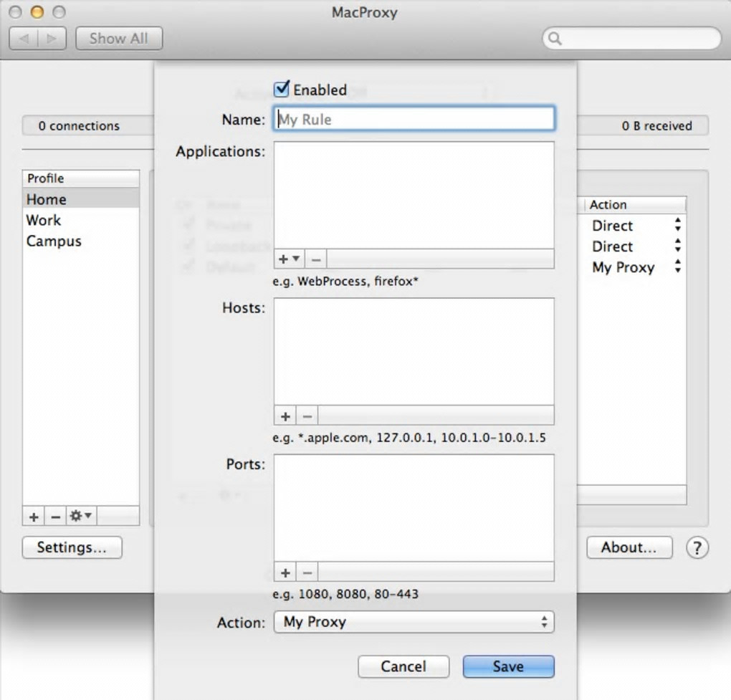
Task: Change the My Proxy rule action stepper
Action: 678,267
